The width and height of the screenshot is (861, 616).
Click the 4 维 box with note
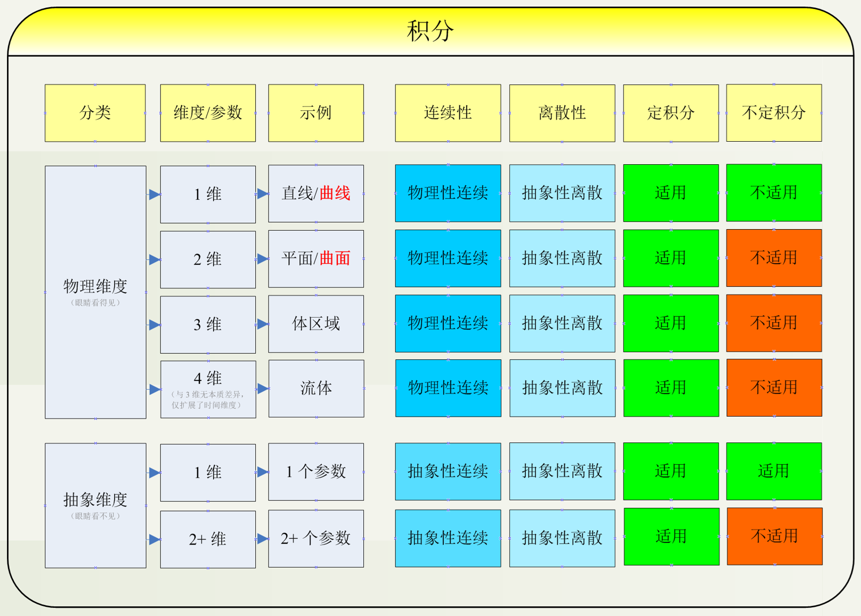[208, 390]
